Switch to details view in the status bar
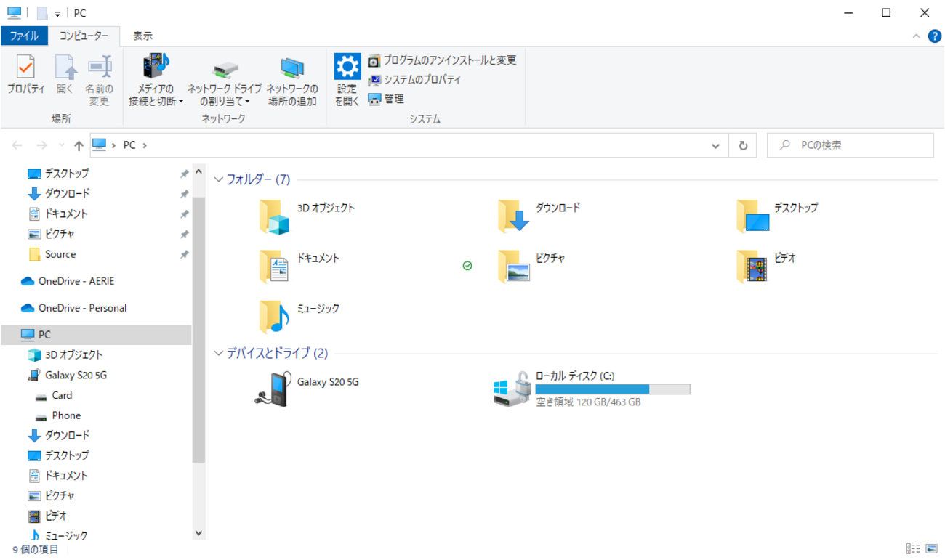Screen dimensions: 945x560 913,549
